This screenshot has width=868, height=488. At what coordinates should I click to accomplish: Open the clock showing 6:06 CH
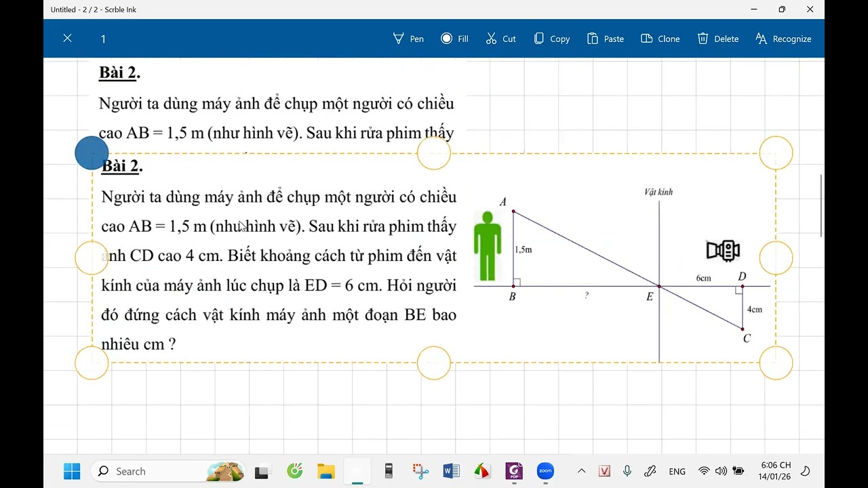pyautogui.click(x=776, y=471)
